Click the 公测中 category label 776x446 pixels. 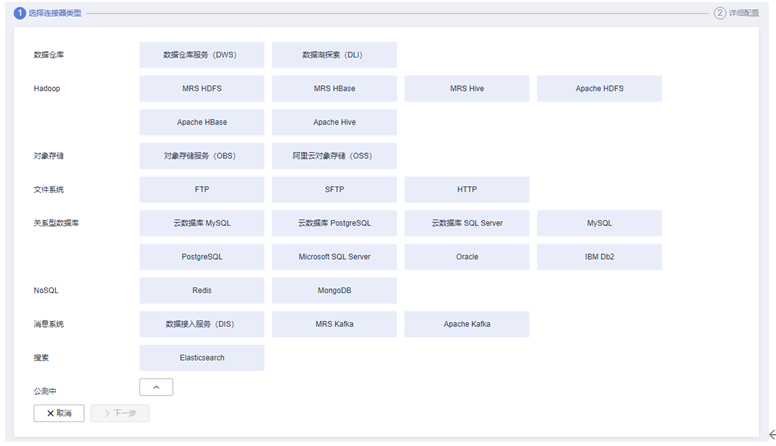pyautogui.click(x=45, y=392)
